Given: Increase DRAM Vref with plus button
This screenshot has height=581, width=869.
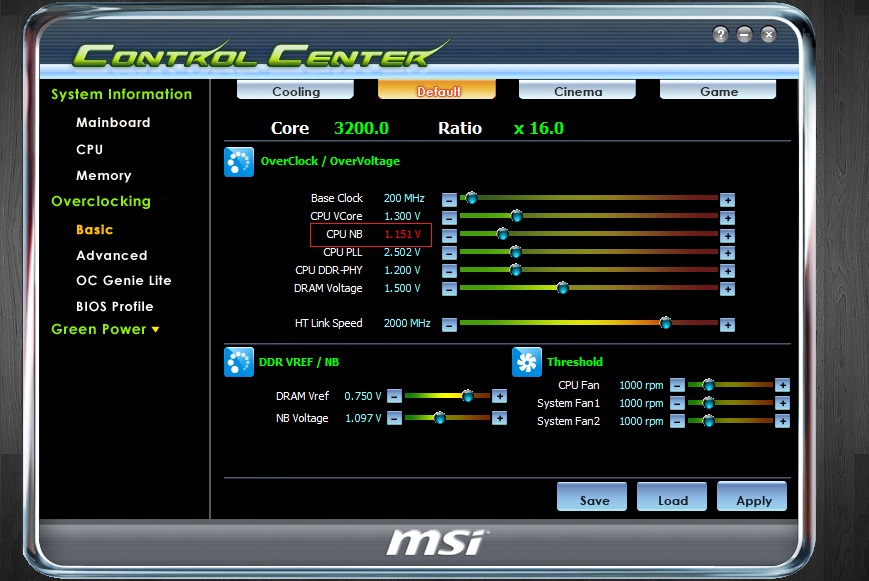Looking at the screenshot, I should pyautogui.click(x=499, y=396).
